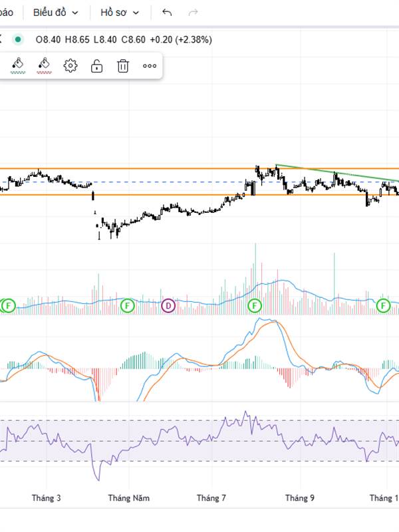Open the Biểu đồ dropdown menu
This screenshot has width=399, height=532.
56,13
